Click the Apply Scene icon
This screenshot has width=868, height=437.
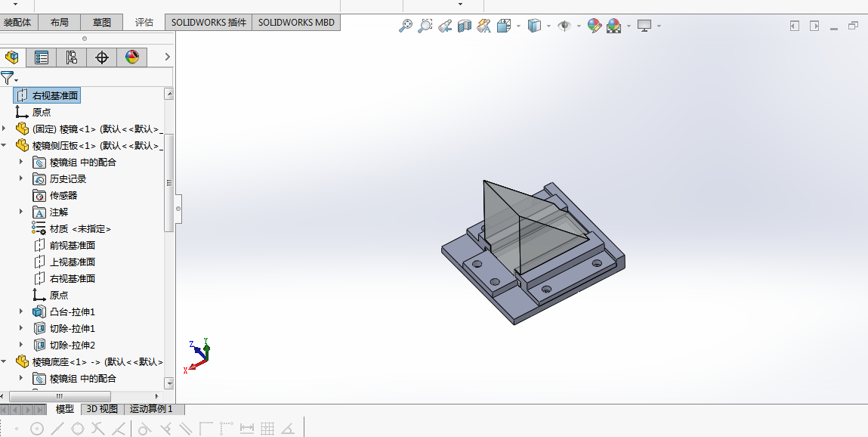click(614, 26)
